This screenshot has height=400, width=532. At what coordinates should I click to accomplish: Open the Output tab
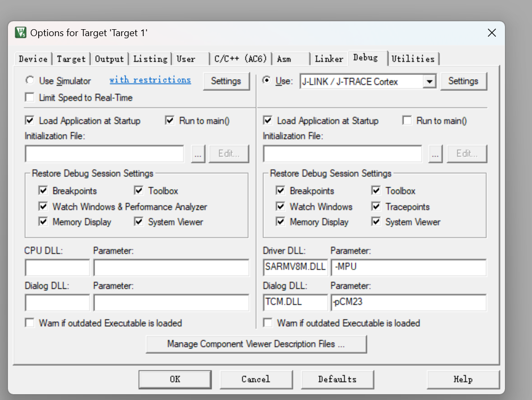tap(109, 59)
